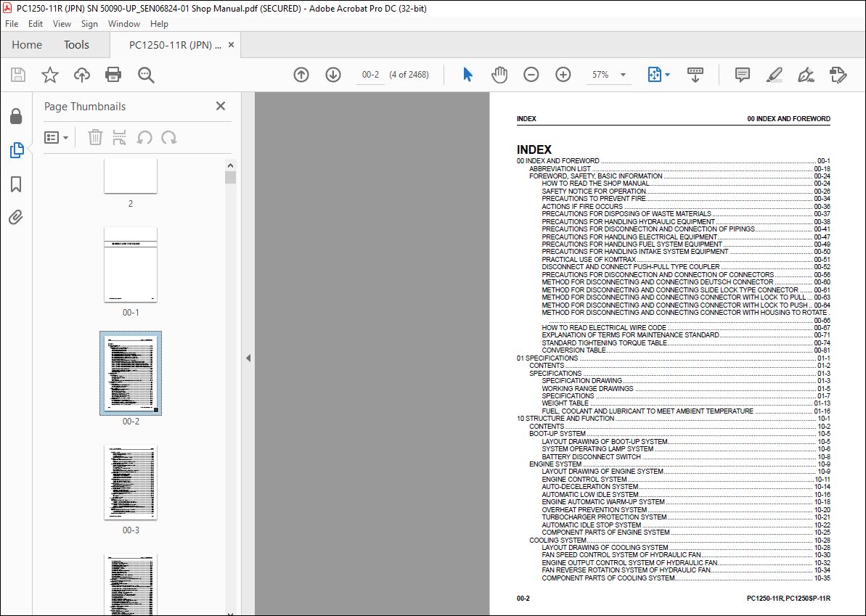Click index entry CONVERSION TABLE
866x616 pixels.
pos(574,350)
